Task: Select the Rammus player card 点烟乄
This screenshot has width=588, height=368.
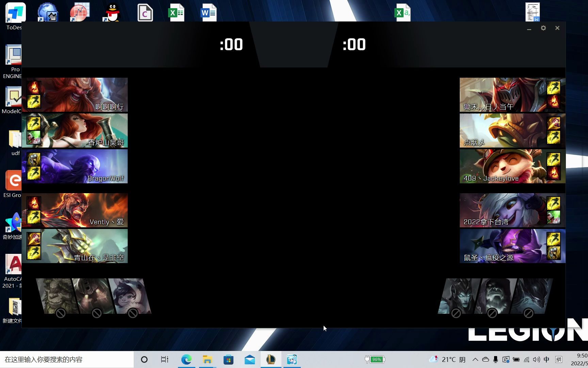Action: [512, 131]
